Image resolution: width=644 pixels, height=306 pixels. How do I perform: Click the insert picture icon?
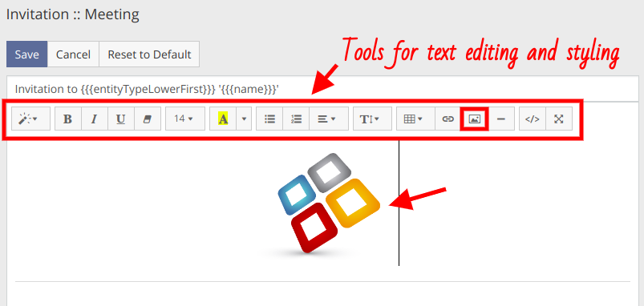(474, 119)
